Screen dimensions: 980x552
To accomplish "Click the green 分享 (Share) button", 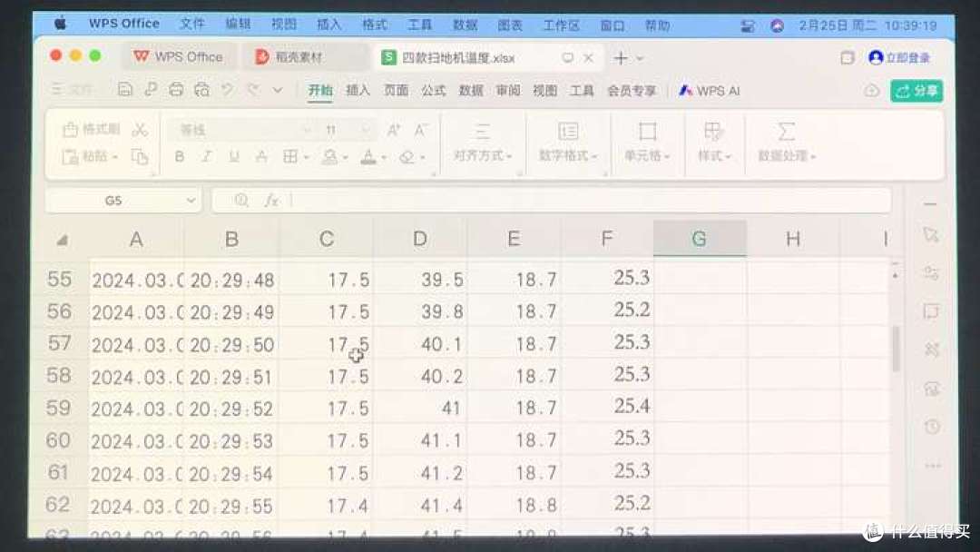I will point(916,92).
